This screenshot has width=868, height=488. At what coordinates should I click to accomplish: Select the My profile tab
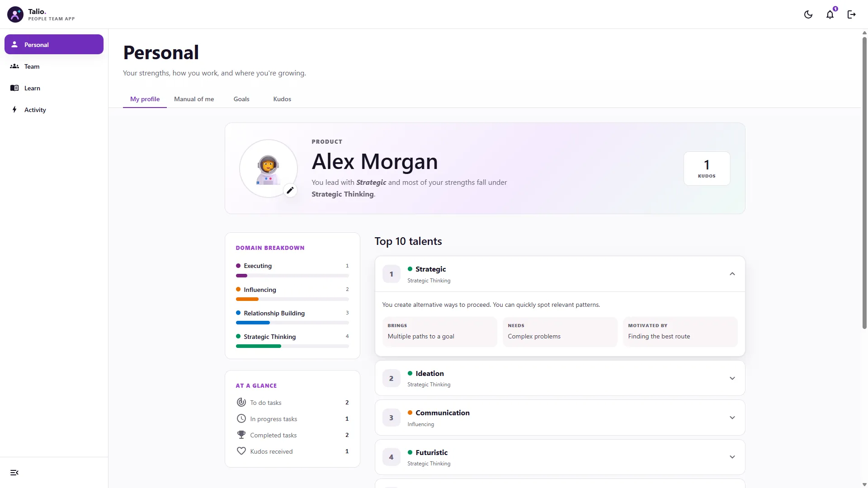coord(145,99)
